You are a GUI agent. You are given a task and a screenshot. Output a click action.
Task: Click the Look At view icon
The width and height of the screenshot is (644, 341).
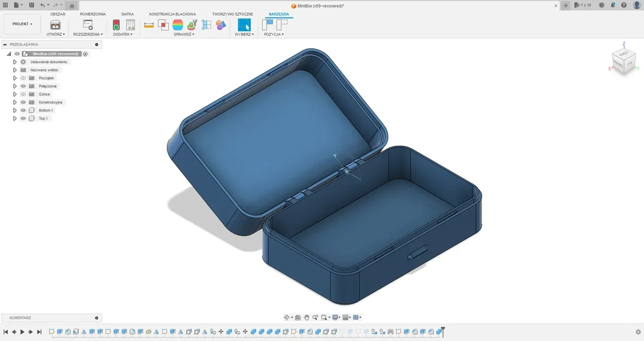coord(298,317)
